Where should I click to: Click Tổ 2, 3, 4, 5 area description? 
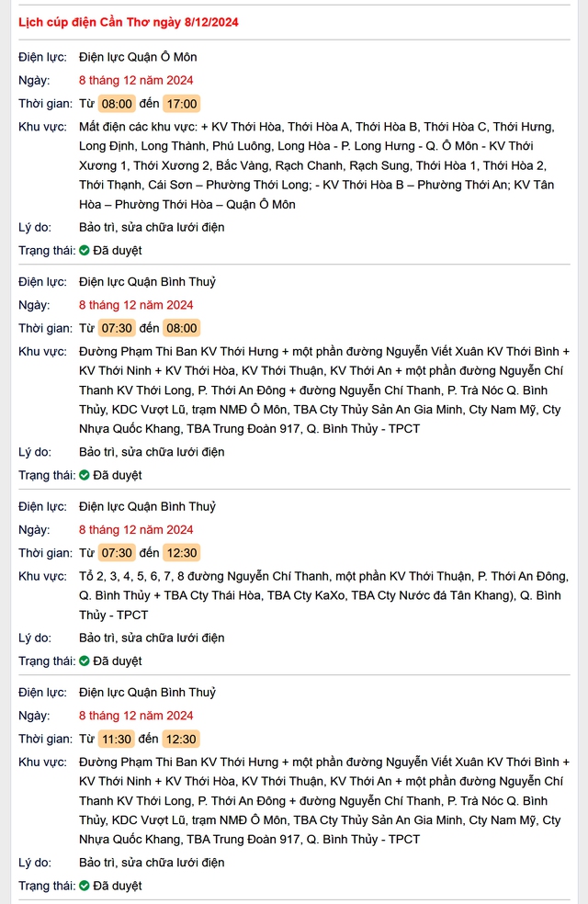pos(324,595)
